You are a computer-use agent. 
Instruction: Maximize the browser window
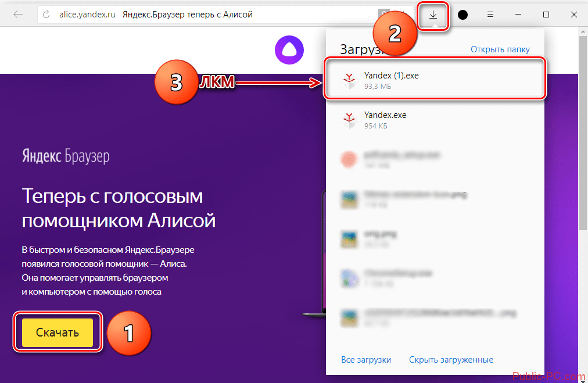tap(546, 15)
